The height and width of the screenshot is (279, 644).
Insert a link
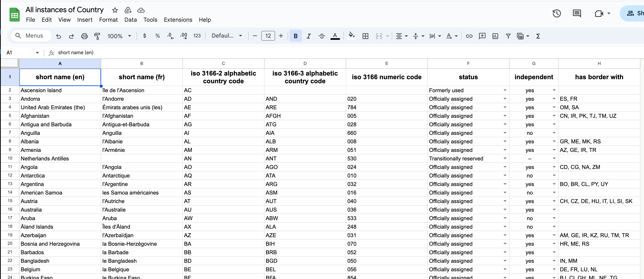tap(469, 36)
